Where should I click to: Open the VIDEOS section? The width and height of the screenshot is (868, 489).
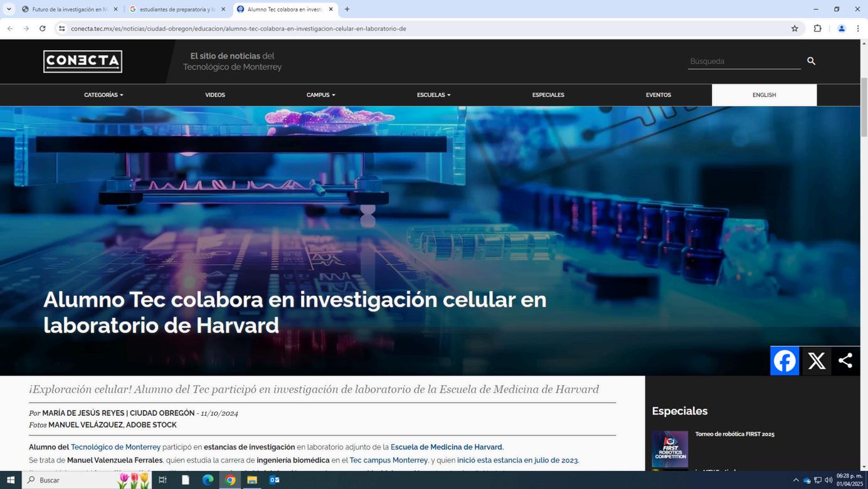pyautogui.click(x=215, y=95)
